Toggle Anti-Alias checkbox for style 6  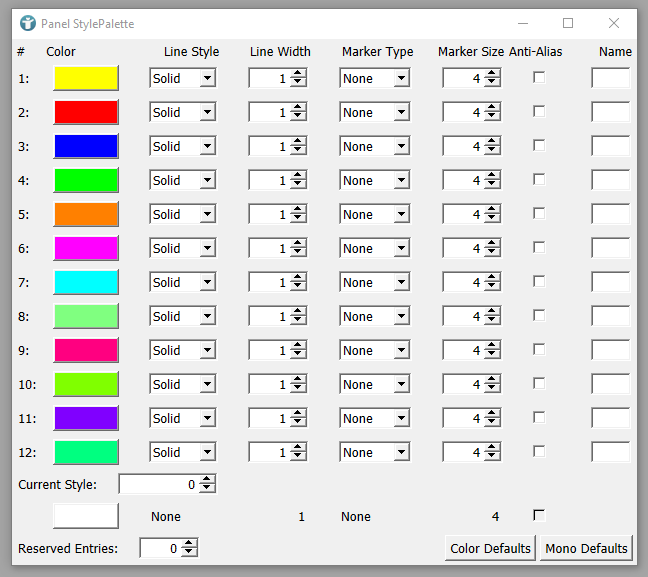click(539, 247)
